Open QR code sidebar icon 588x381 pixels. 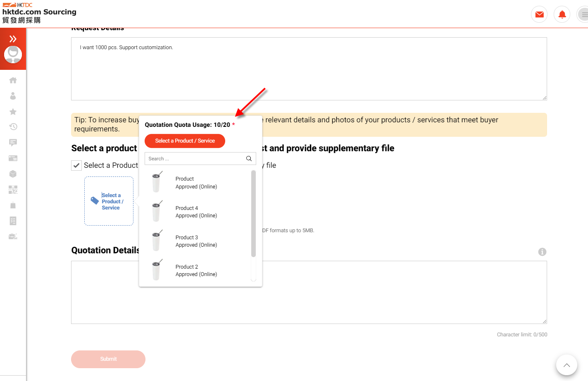click(13, 190)
